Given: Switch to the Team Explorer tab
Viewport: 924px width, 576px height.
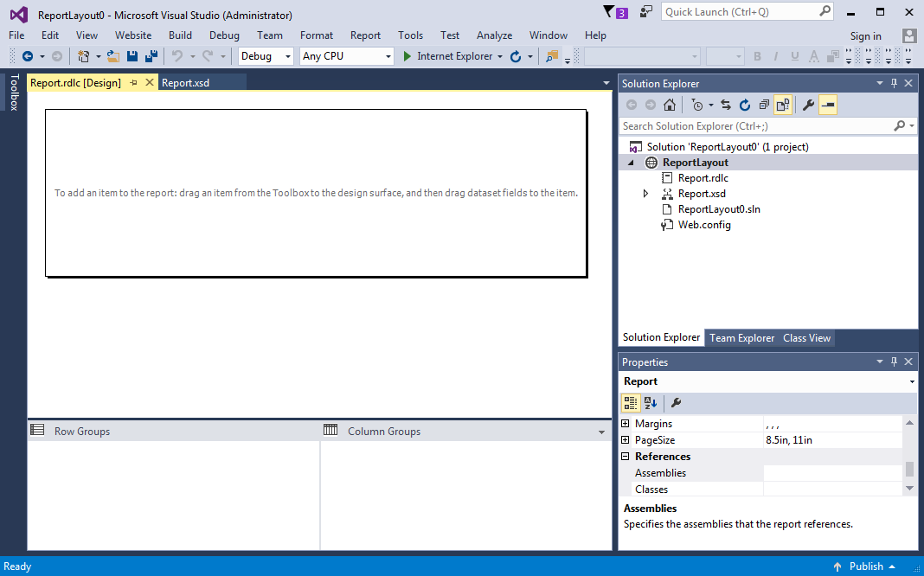Looking at the screenshot, I should click(742, 338).
